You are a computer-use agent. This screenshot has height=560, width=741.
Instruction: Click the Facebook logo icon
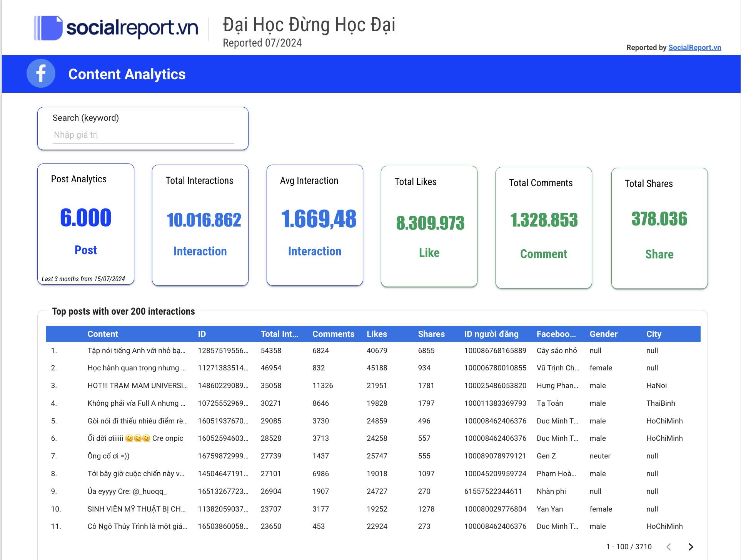point(41,73)
